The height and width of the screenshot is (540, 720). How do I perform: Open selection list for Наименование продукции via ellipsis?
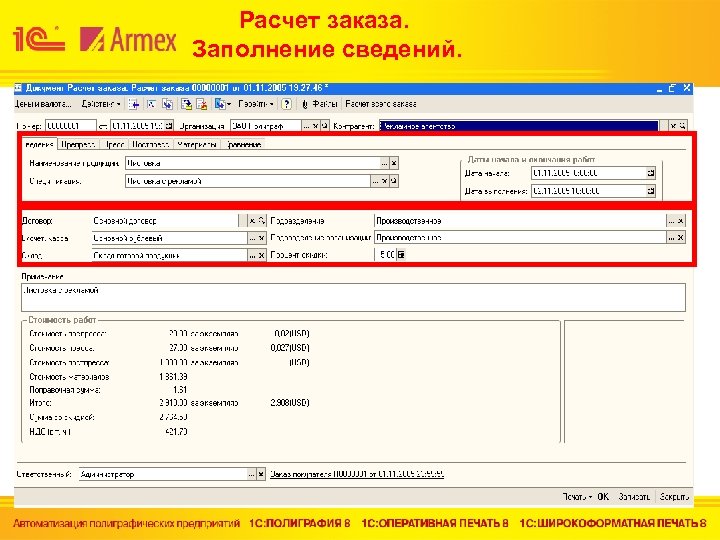tap(385, 163)
